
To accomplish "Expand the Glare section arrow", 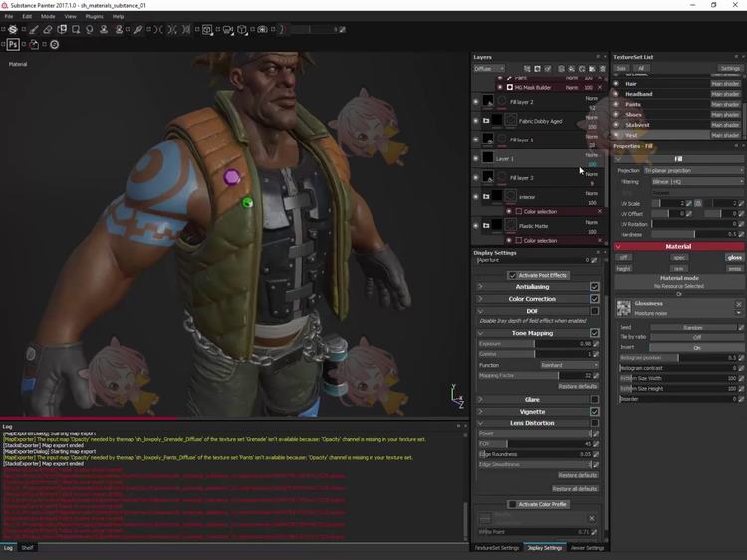I will pos(481,399).
